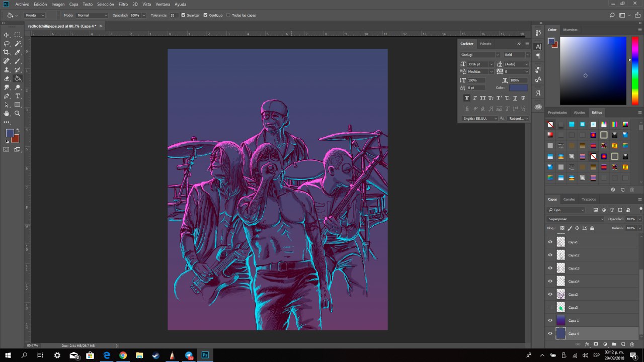Select the Horizontal Type tool
Screen dimensions: 644x362
pos(18,96)
